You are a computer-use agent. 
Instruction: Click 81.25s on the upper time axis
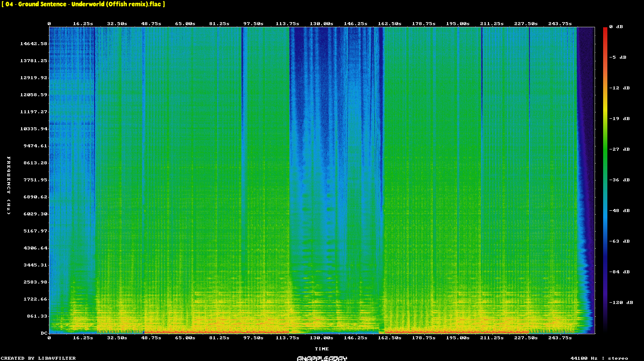point(219,24)
